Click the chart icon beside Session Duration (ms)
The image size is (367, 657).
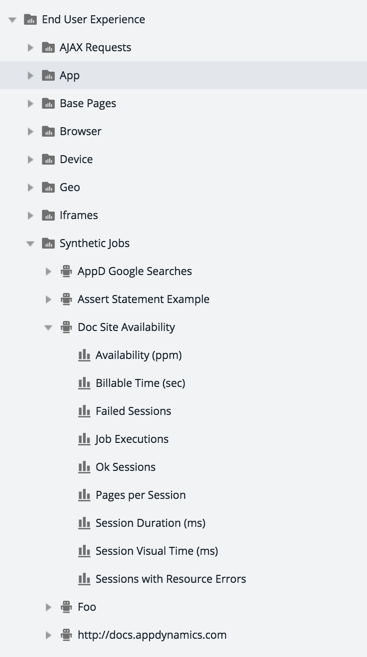click(x=84, y=523)
